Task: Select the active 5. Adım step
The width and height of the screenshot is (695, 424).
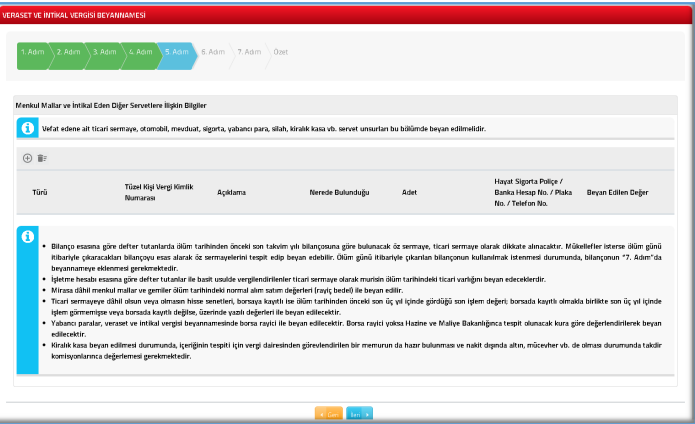Action: (x=177, y=51)
